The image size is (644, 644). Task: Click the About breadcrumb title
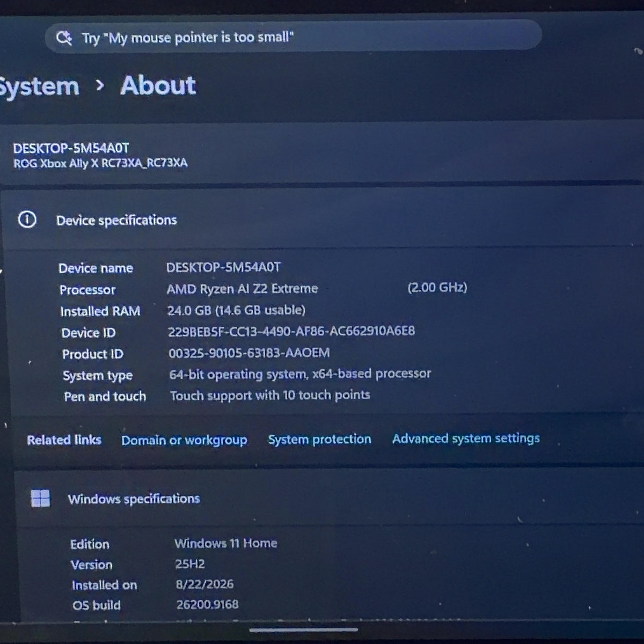(x=158, y=85)
